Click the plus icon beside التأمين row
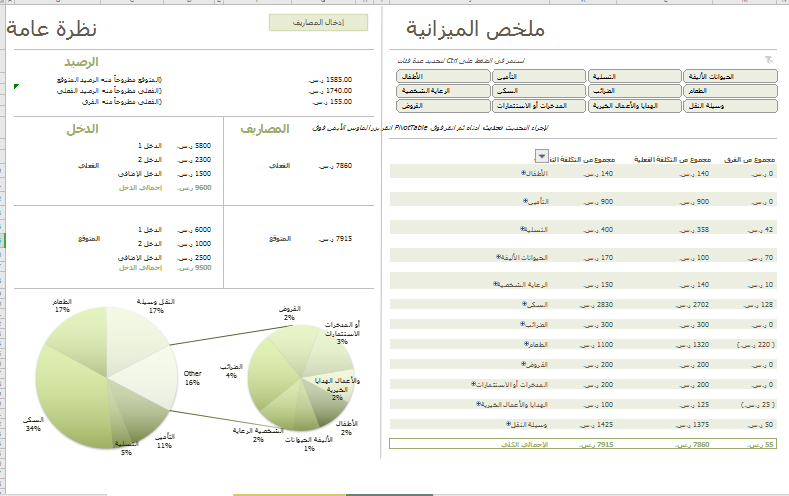 525,201
